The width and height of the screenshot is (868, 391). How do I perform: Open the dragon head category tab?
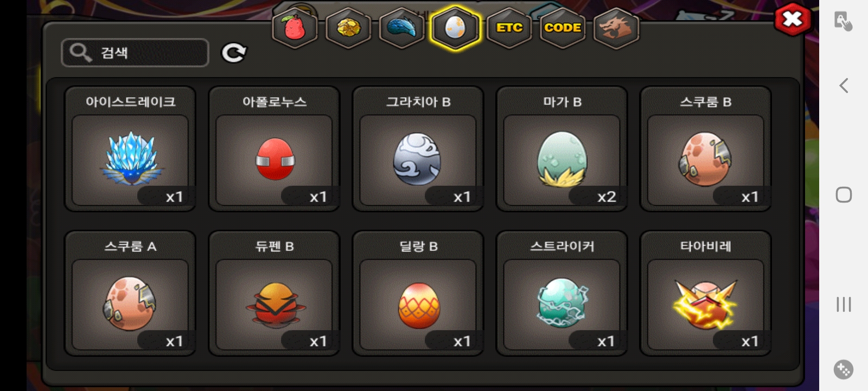point(616,28)
